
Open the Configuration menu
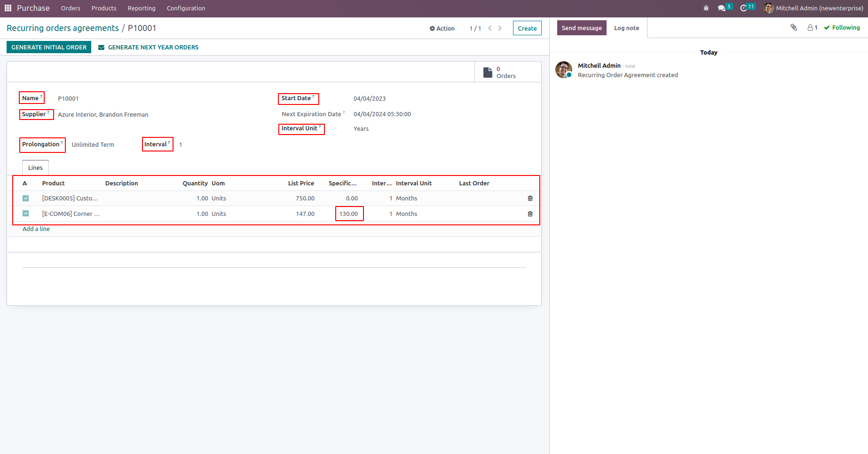186,8
